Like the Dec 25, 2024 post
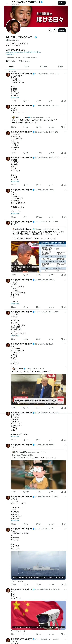Viewport: 72px width, 644px height. [x=37, y=275]
